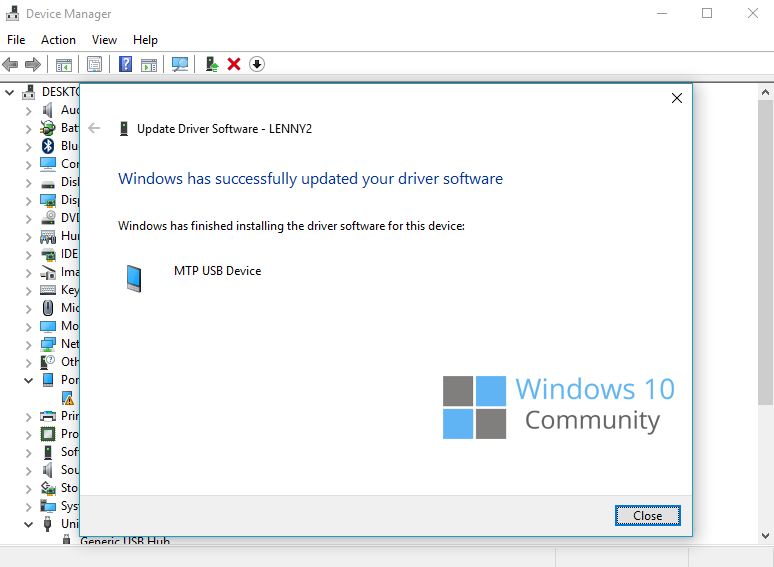Select the Other devices icon

tap(48, 362)
